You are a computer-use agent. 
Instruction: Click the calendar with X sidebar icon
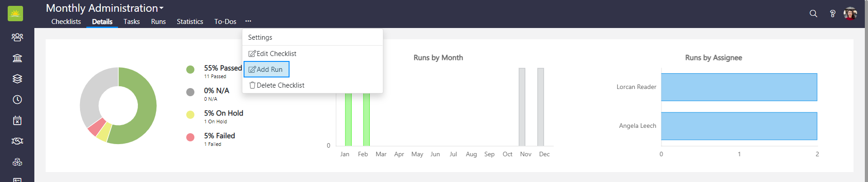click(17, 120)
